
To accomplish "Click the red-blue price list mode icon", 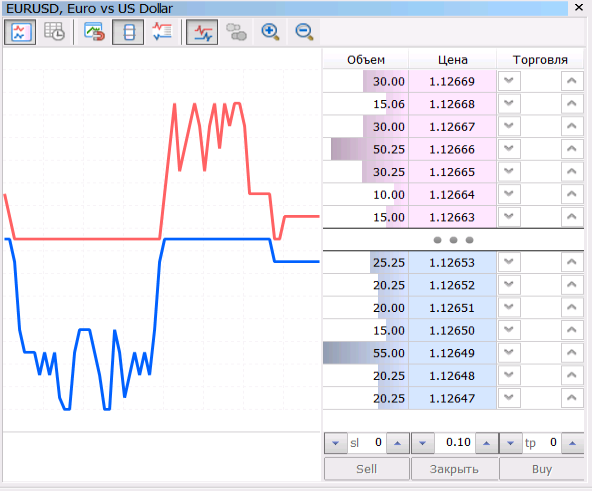I will tap(162, 32).
